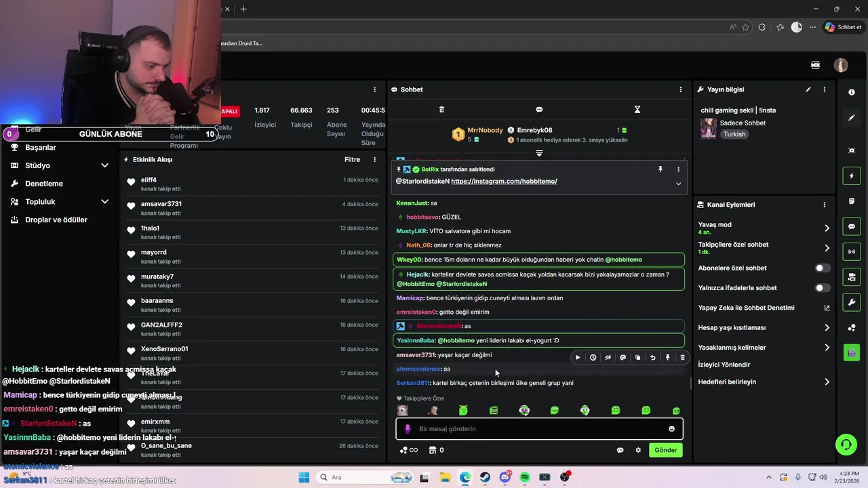Pin the message using action bar pin icon
The image size is (868, 488).
tap(667, 357)
